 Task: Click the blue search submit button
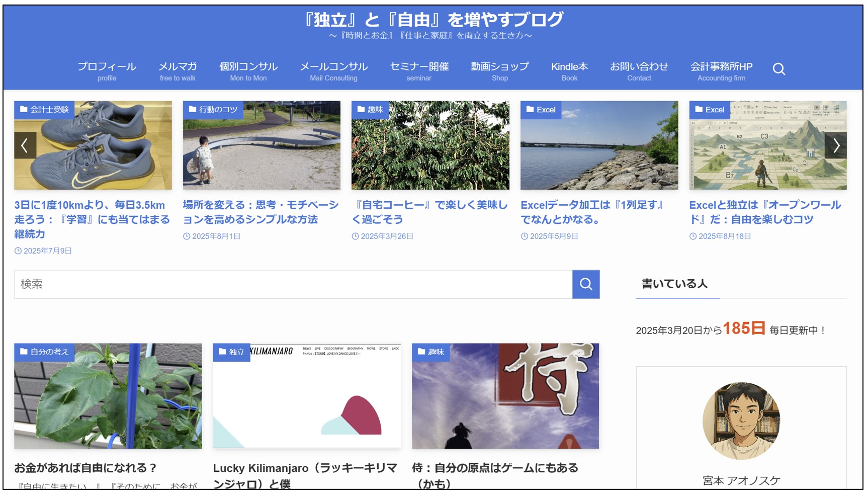586,284
